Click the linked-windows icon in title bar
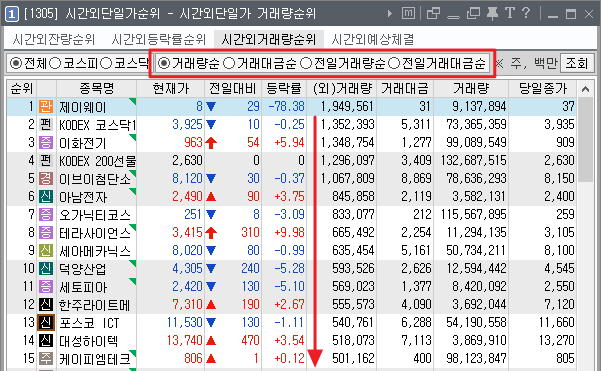Screen dimensions: 601x371 433,13
